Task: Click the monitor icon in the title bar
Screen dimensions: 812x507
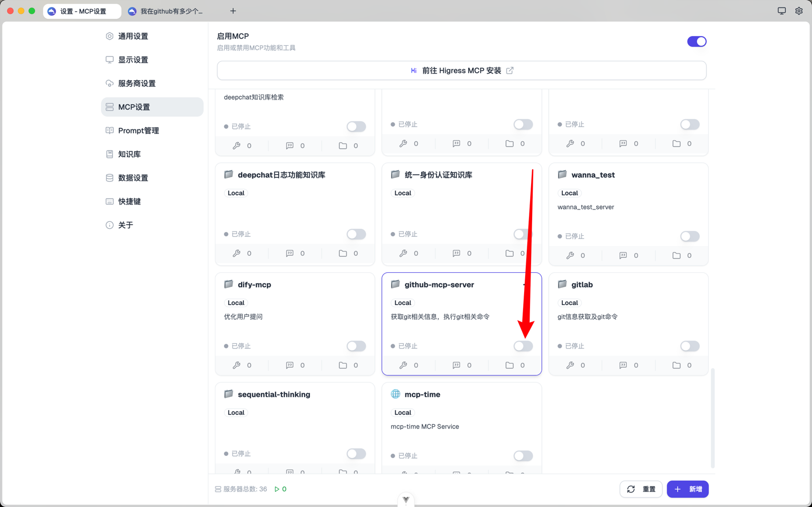Action: [782, 11]
